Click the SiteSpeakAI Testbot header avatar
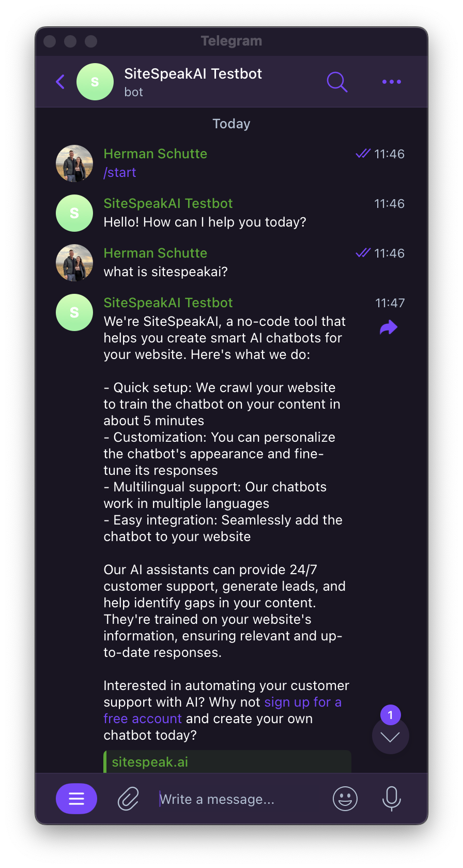This screenshot has height=868, width=463. (x=95, y=82)
